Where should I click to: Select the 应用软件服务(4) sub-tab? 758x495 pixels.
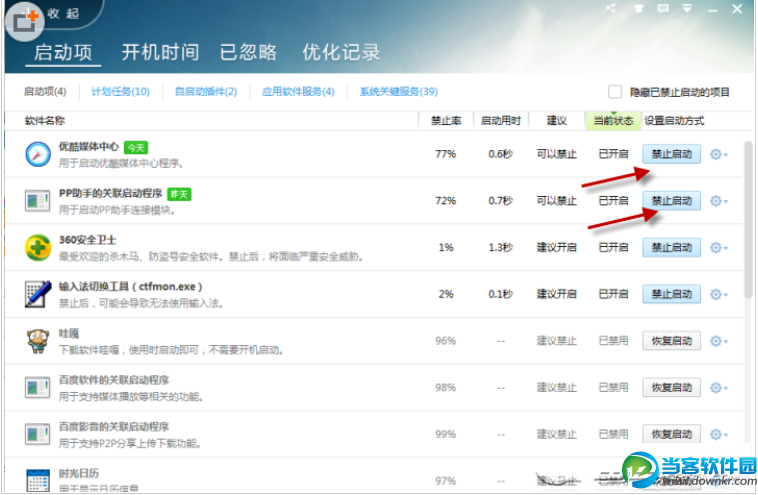pos(298,91)
